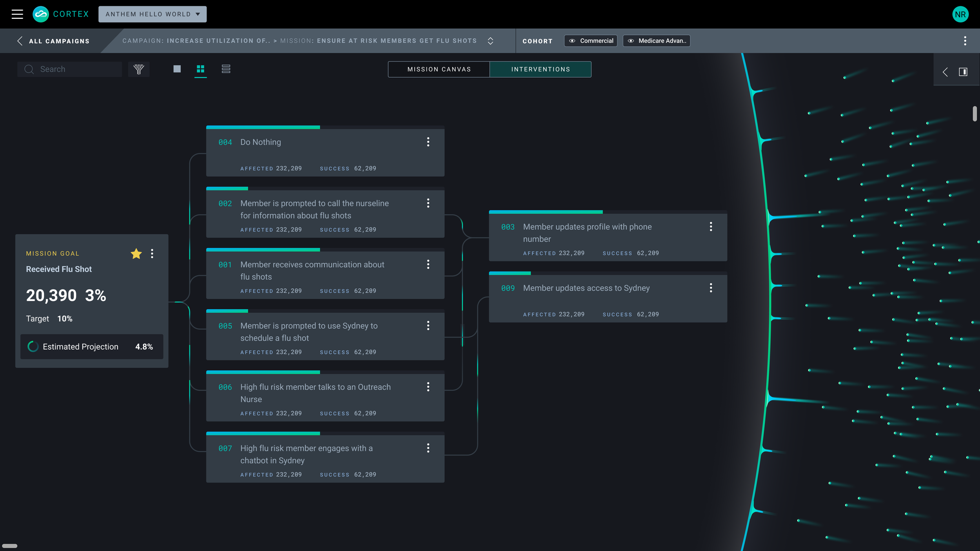Image resolution: width=980 pixels, height=551 pixels.
Task: Open the Anthem Hello World dropdown
Action: pyautogui.click(x=152, y=14)
